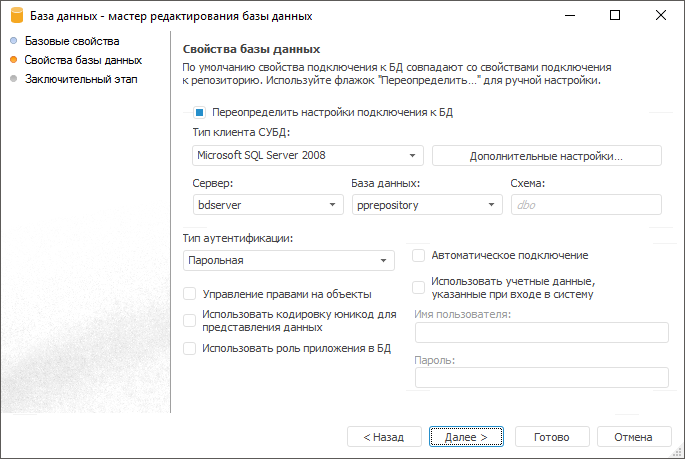Go to Базовые свойства step
Image resolution: width=685 pixels, height=459 pixels.
(72, 42)
